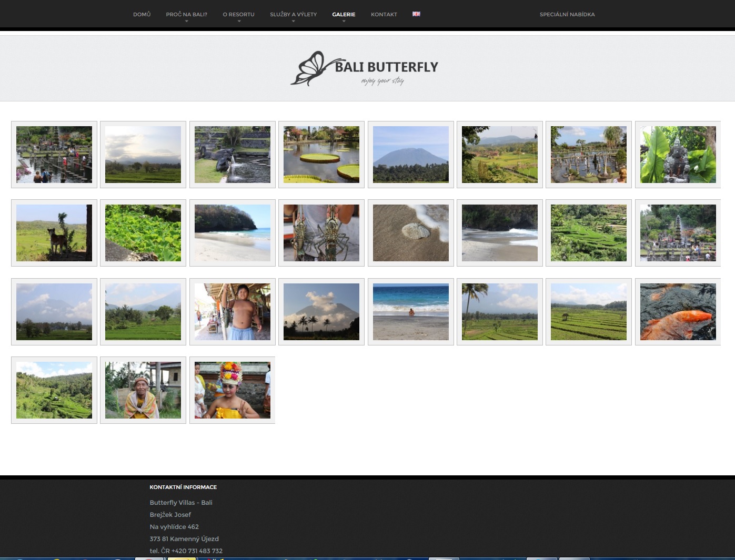The image size is (735, 560).
Task: Open the giant water lily pads photo
Action: click(x=321, y=155)
